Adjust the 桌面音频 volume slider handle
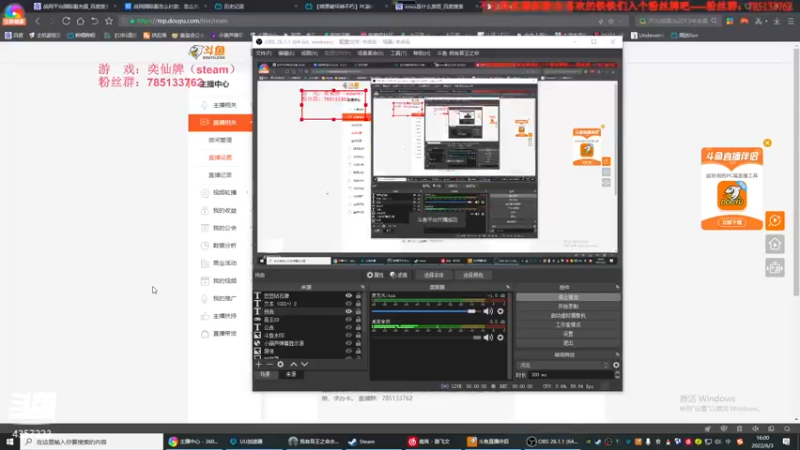Viewport: 800px width, 450px height. coord(477,337)
